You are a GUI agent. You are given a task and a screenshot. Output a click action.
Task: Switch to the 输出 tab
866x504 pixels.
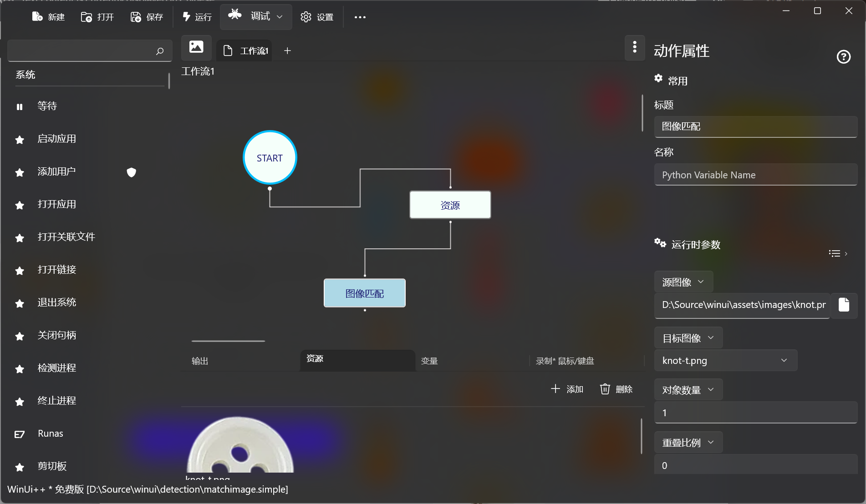click(200, 361)
